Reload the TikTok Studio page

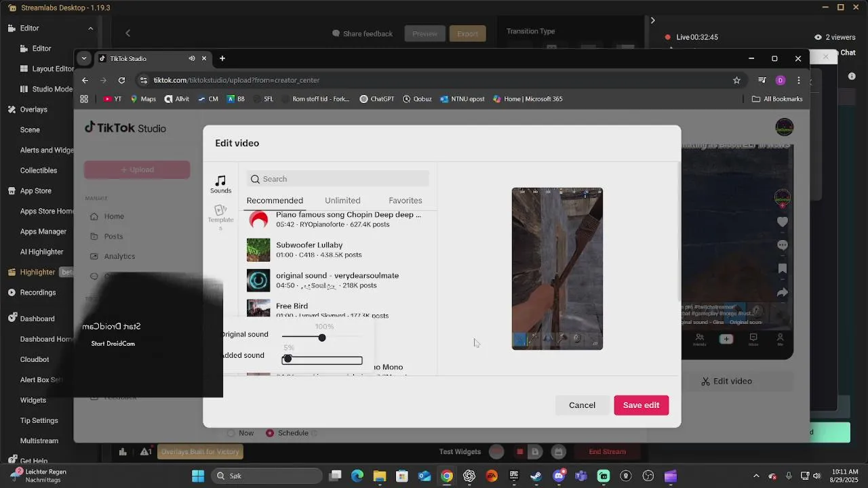[x=121, y=80]
